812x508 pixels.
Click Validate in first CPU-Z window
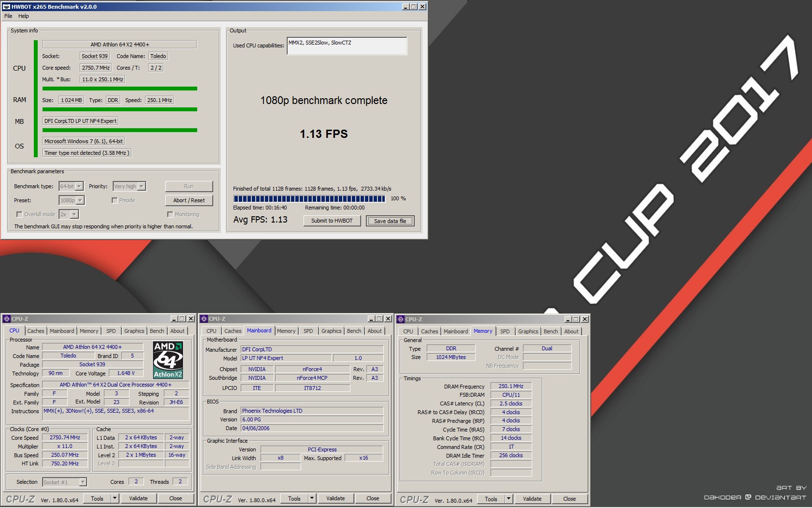(x=138, y=498)
